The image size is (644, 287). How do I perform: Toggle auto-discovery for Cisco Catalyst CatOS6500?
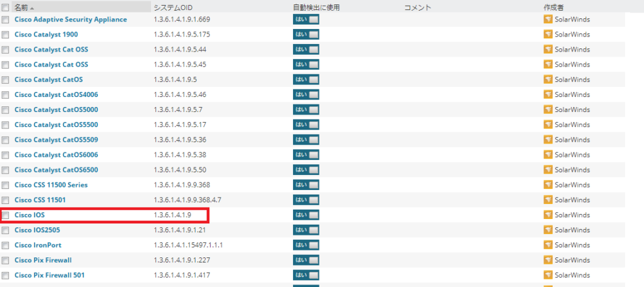[x=306, y=170]
